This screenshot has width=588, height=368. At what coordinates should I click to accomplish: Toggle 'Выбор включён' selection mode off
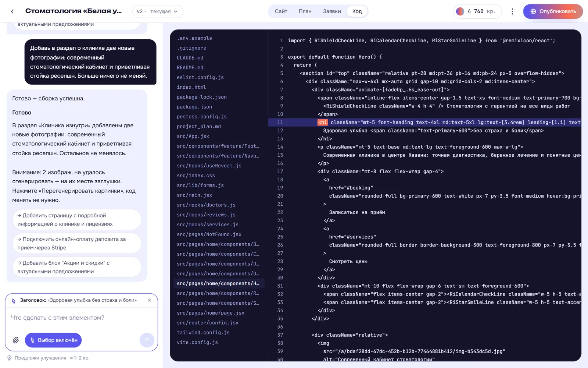pos(53,340)
